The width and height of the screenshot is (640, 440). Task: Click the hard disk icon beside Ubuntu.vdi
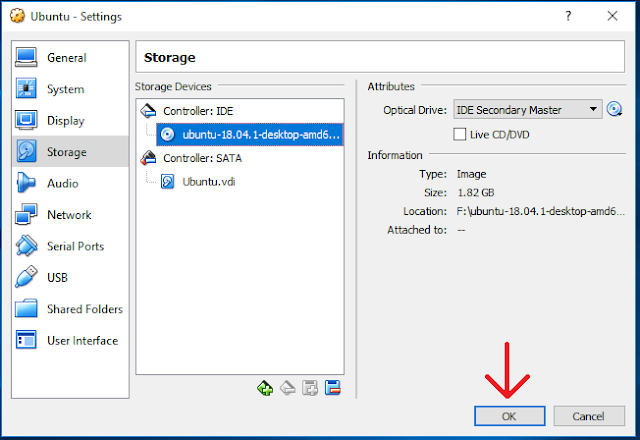(x=167, y=181)
